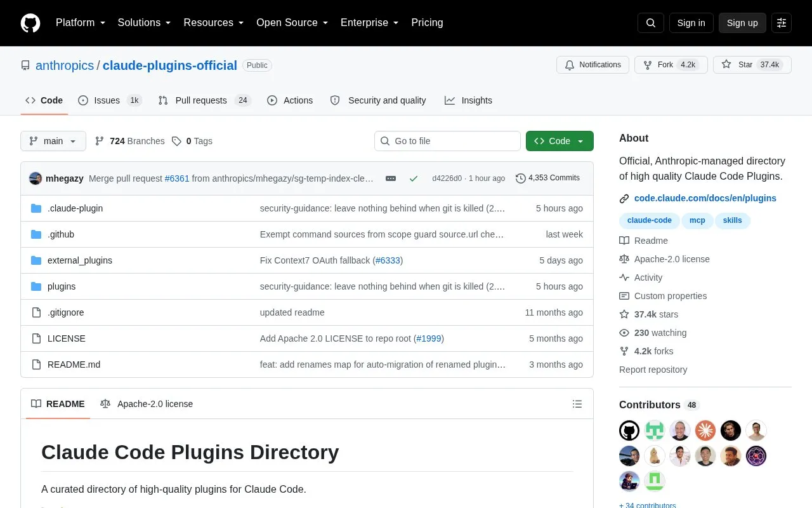Expand the Open Source menu

(292, 23)
